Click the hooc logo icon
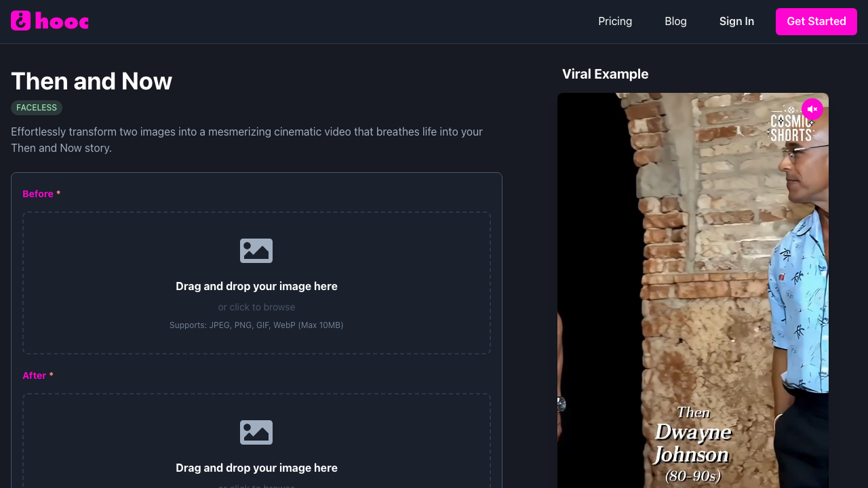 (x=21, y=21)
